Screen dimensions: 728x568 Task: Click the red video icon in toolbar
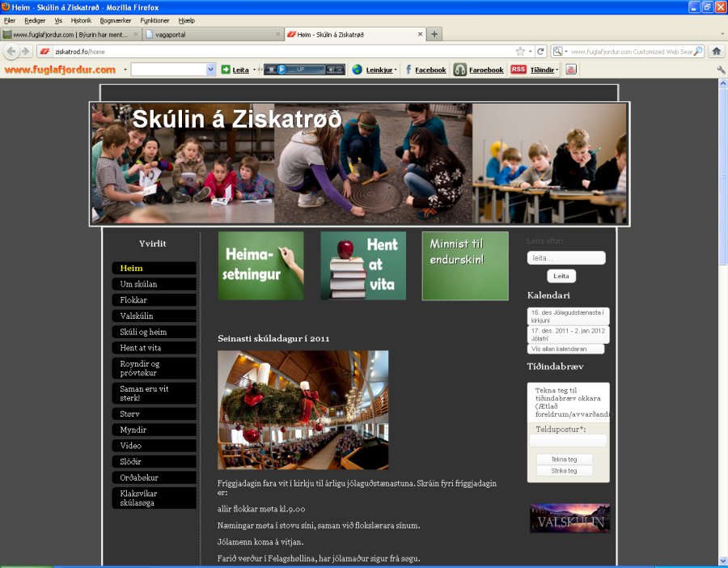[571, 70]
